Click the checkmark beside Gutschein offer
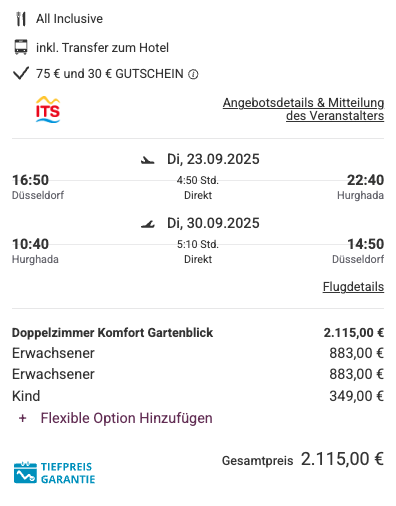 click(21, 73)
